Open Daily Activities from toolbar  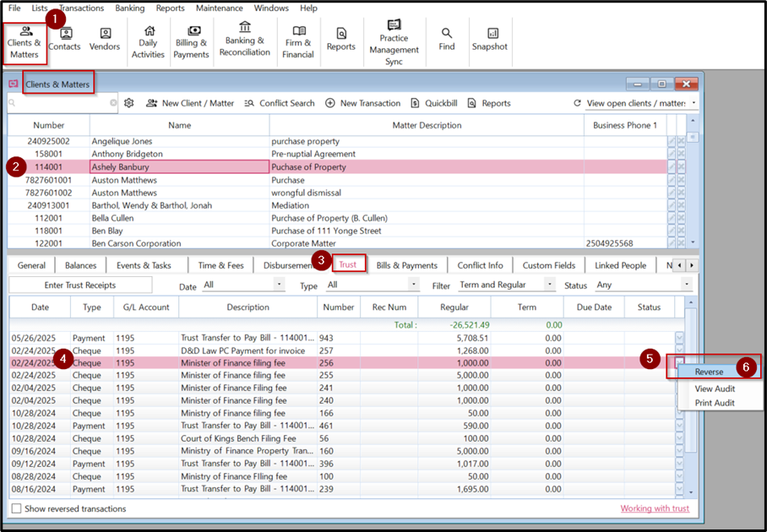click(148, 42)
